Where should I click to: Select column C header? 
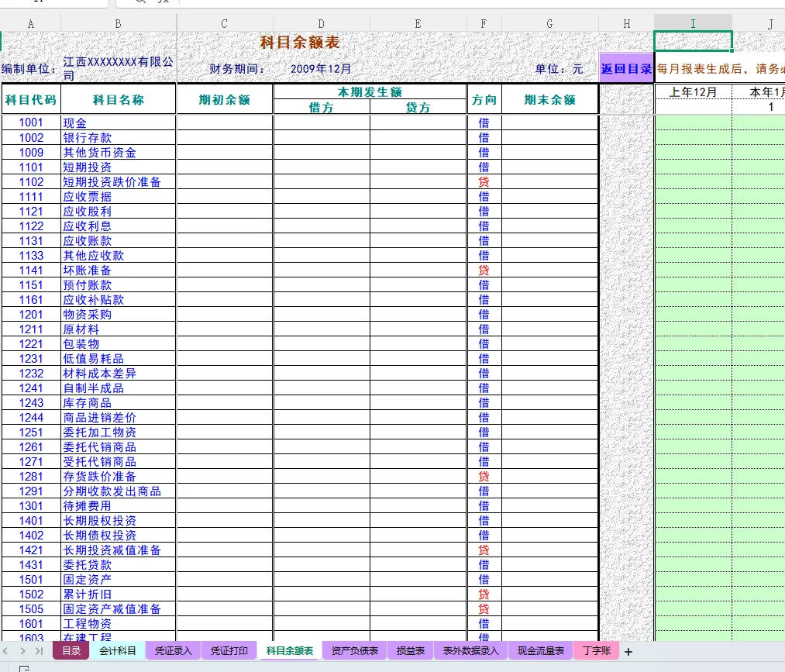pos(224,23)
